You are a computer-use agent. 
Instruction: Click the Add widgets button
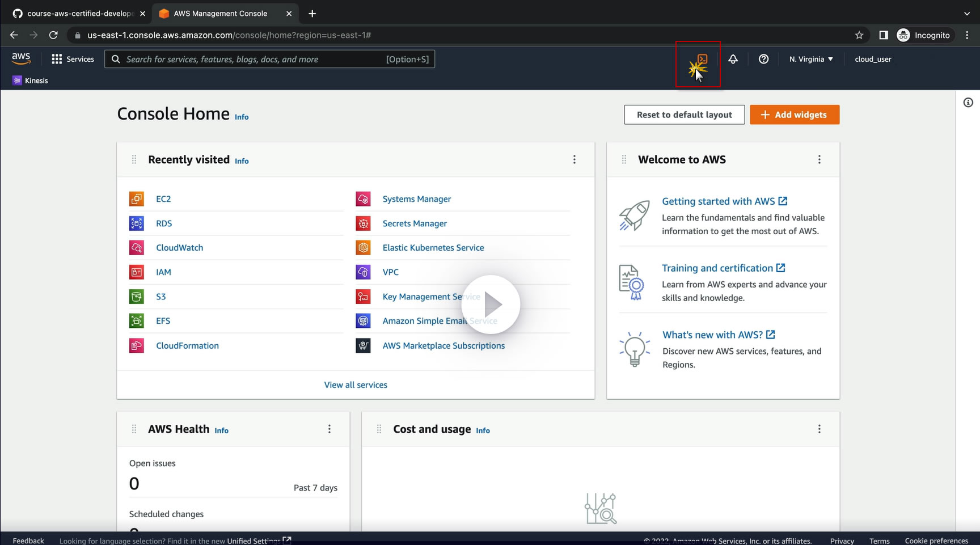click(795, 115)
